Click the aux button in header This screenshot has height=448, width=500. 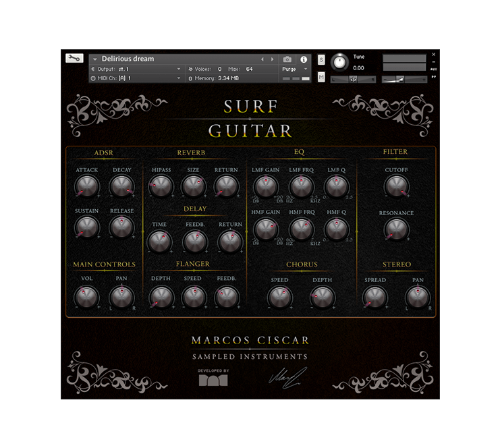click(x=433, y=69)
